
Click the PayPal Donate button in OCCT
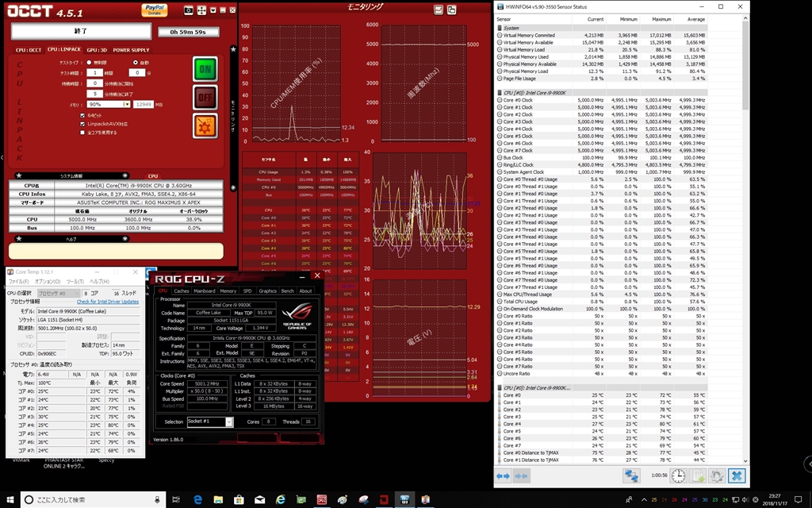click(155, 10)
